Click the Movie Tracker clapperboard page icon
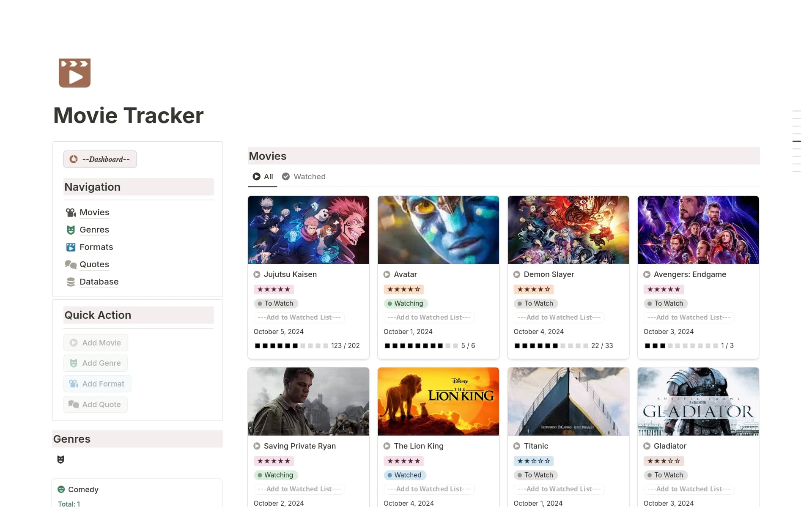The image size is (812, 507). coord(74,72)
